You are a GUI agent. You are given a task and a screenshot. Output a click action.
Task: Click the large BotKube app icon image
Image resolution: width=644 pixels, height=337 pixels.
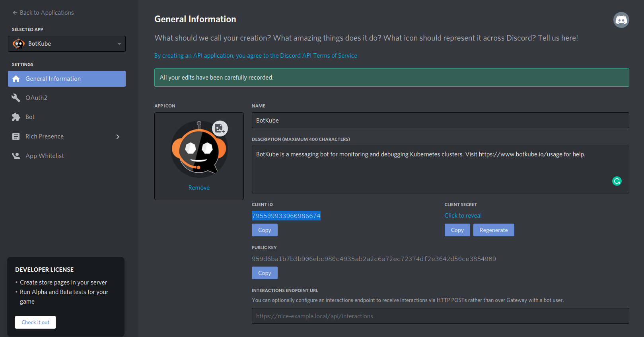(199, 149)
